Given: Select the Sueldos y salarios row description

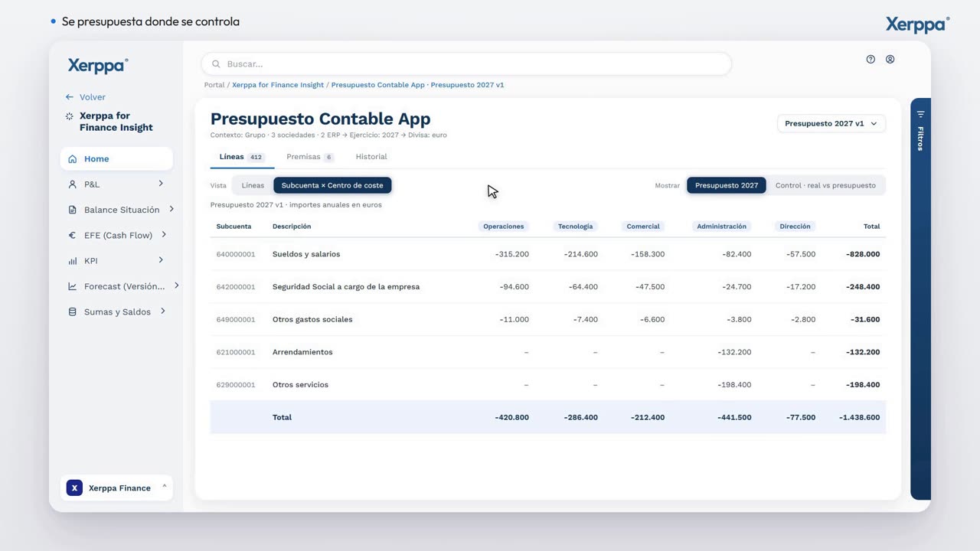Looking at the screenshot, I should pos(306,254).
